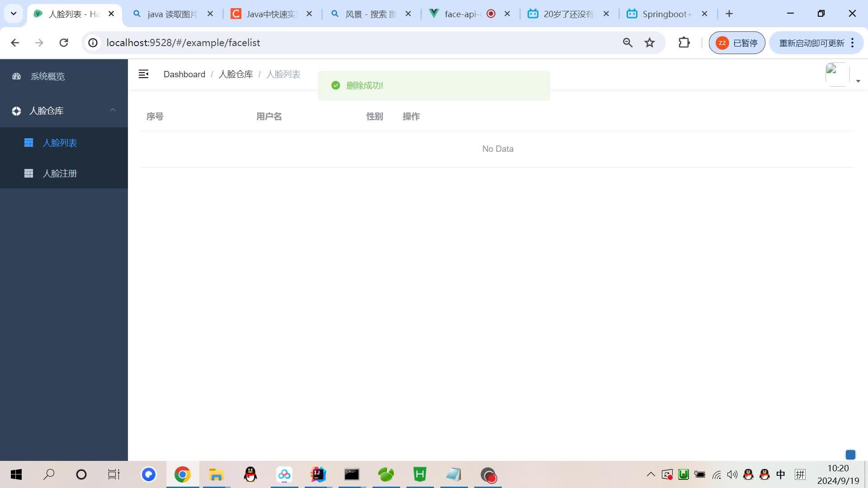The height and width of the screenshot is (488, 868).
Task: Click the 已暂停 profile pill button
Action: pos(737,42)
